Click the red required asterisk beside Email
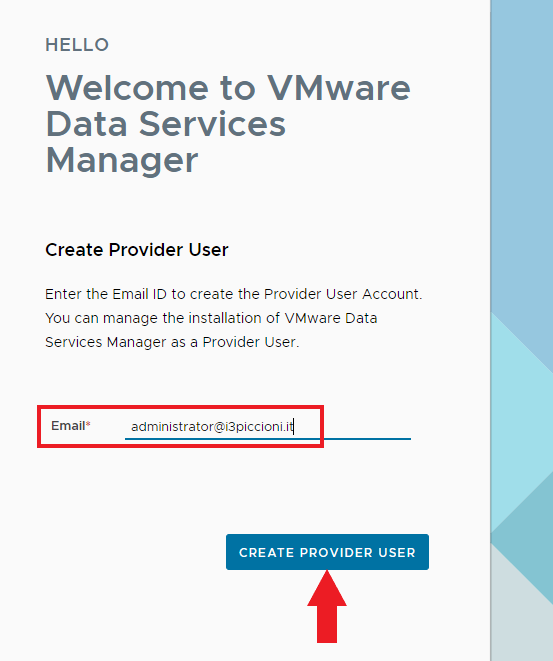 [x=88, y=424]
